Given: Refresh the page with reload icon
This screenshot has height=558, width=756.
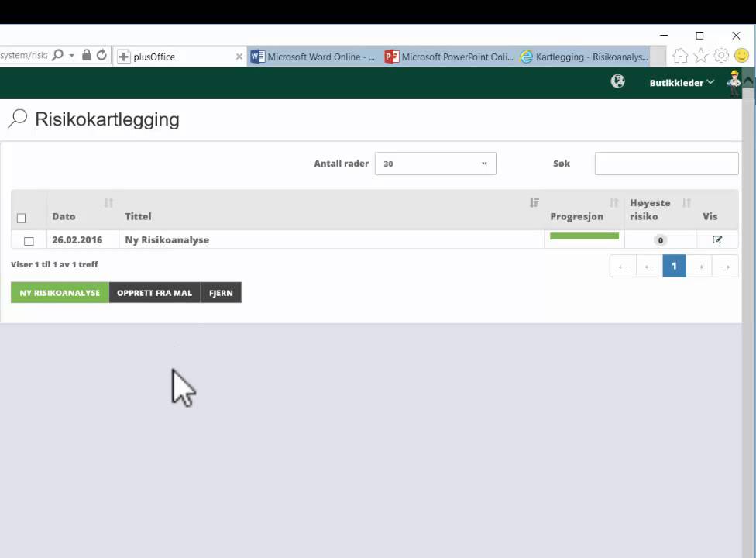Looking at the screenshot, I should (x=101, y=55).
